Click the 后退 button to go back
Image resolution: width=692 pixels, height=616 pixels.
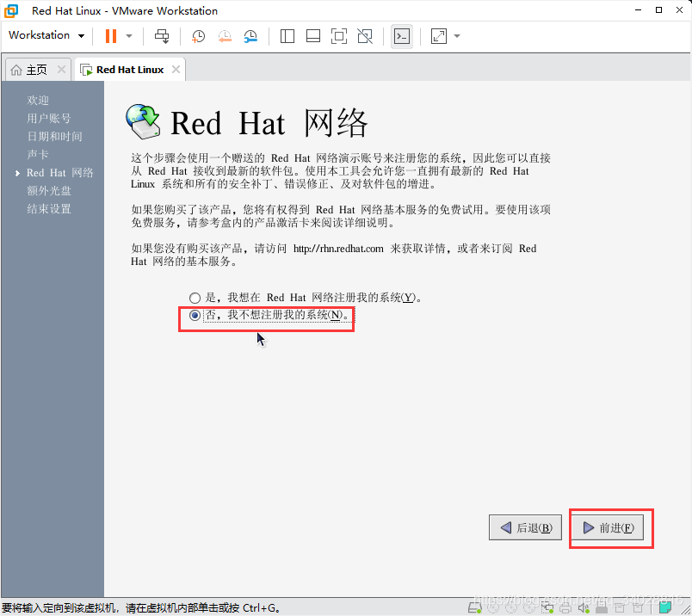coord(525,527)
